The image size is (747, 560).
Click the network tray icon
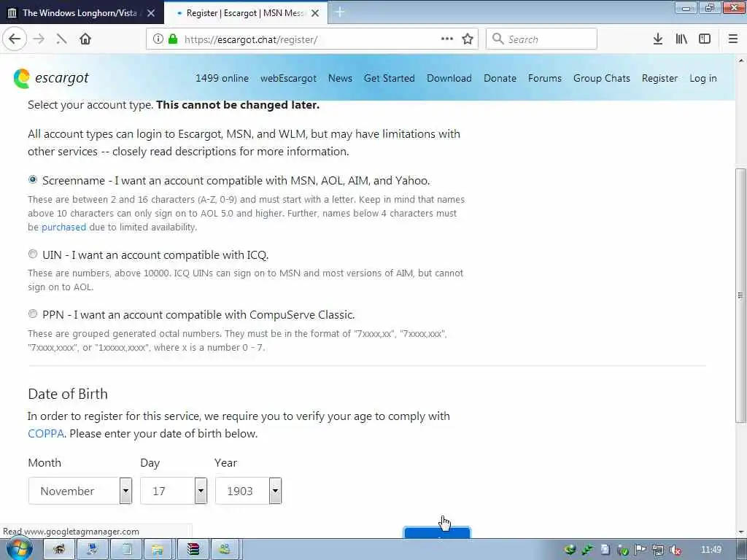(658, 550)
